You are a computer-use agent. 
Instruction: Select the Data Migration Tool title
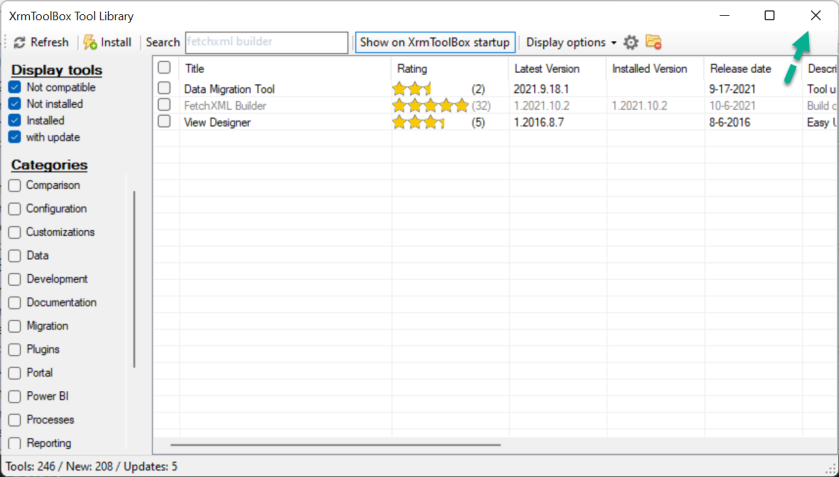point(230,89)
